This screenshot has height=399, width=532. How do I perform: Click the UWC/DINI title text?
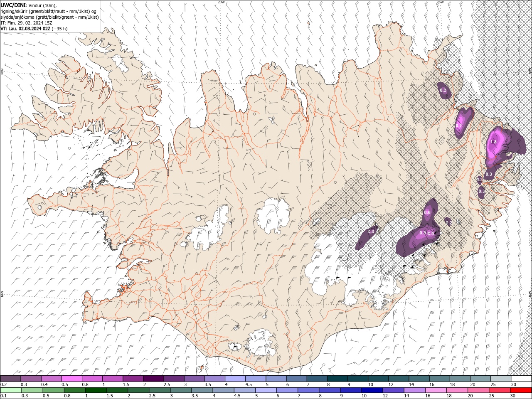point(13,5)
